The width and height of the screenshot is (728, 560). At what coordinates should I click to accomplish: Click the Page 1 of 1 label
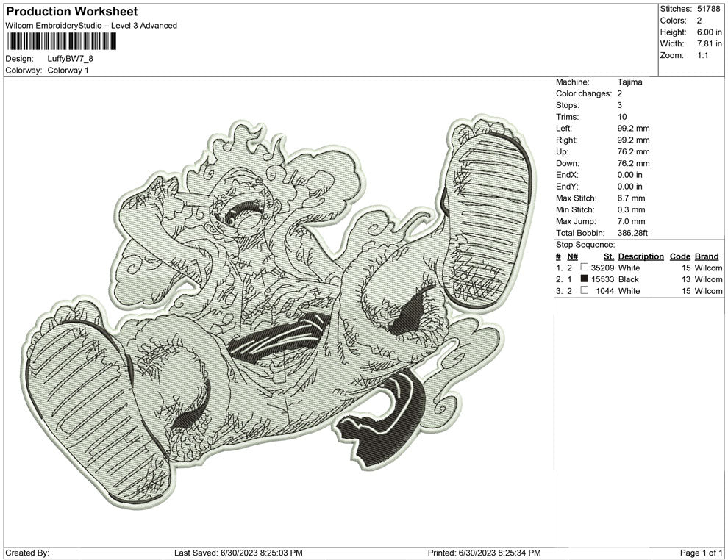click(701, 553)
